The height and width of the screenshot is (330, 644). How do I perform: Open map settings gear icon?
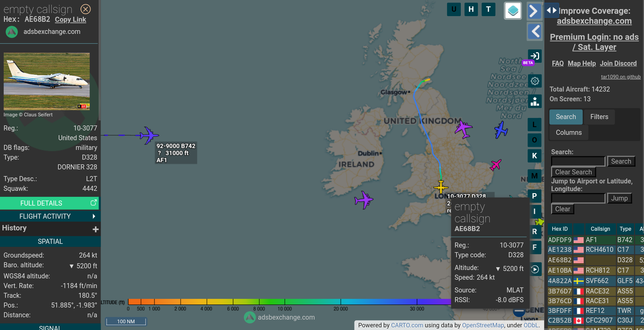tap(535, 81)
